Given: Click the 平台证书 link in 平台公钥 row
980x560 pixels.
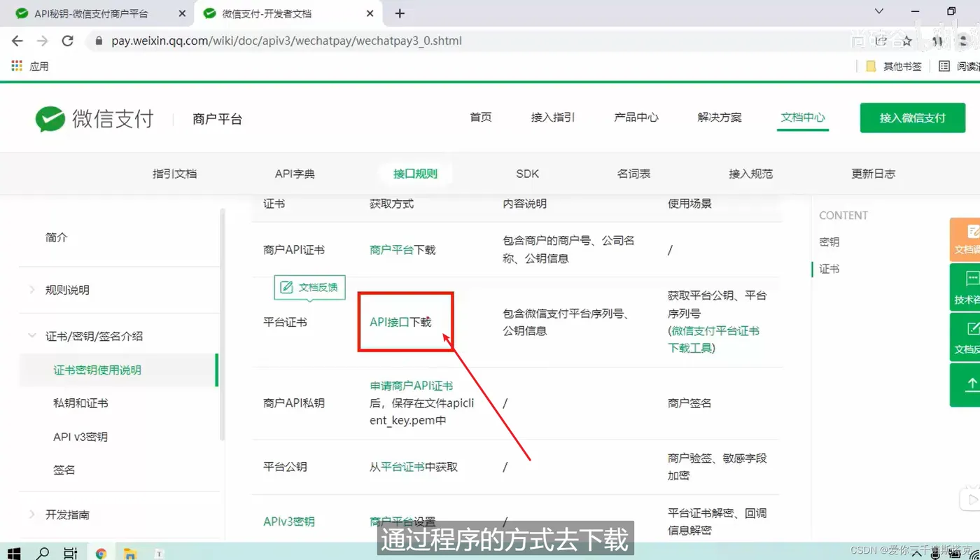Looking at the screenshot, I should [402, 467].
